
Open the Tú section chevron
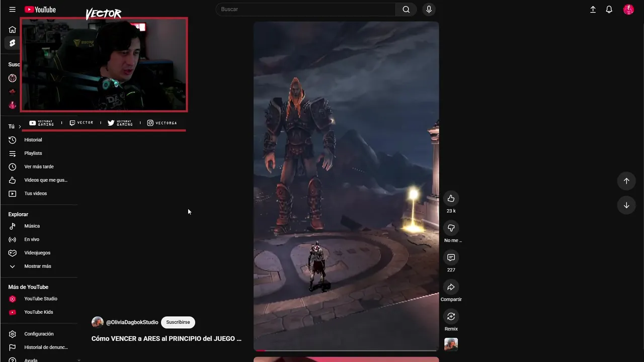tap(20, 127)
